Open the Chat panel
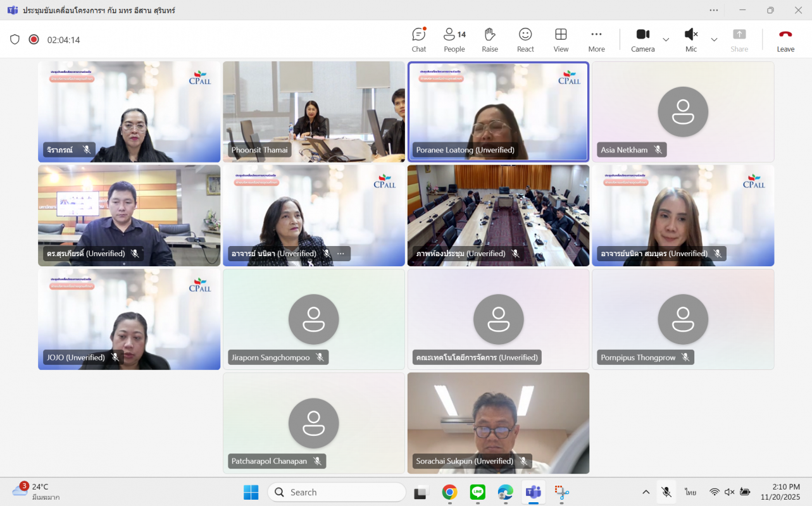 (x=418, y=39)
